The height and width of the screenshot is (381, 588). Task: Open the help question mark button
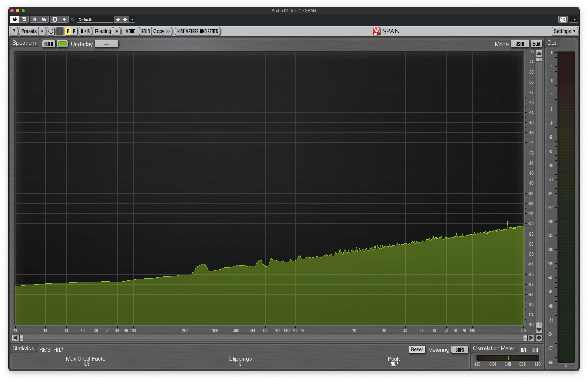pyautogui.click(x=14, y=31)
